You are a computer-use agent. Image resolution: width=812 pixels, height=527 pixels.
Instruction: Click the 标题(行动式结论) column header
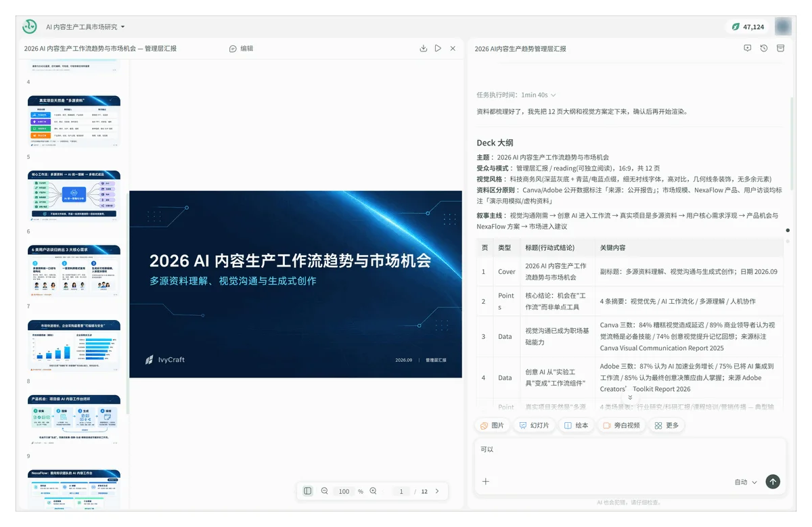click(549, 248)
